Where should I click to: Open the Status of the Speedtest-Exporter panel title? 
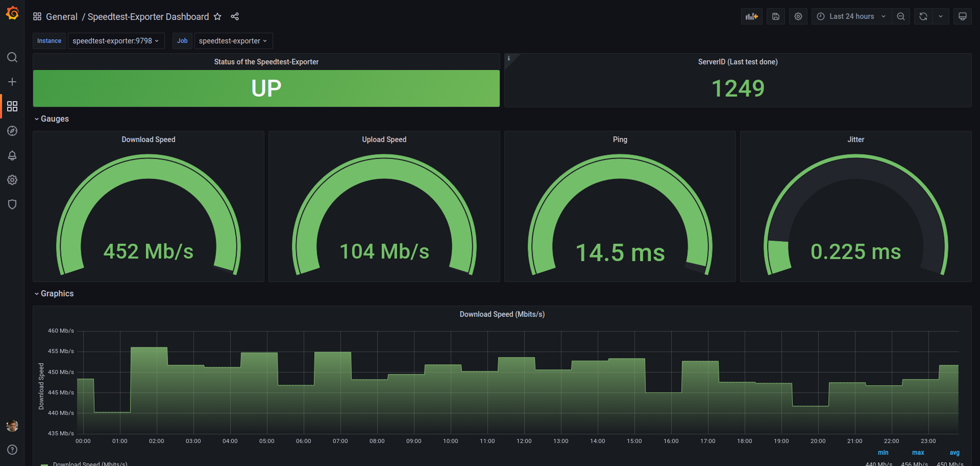pos(266,62)
